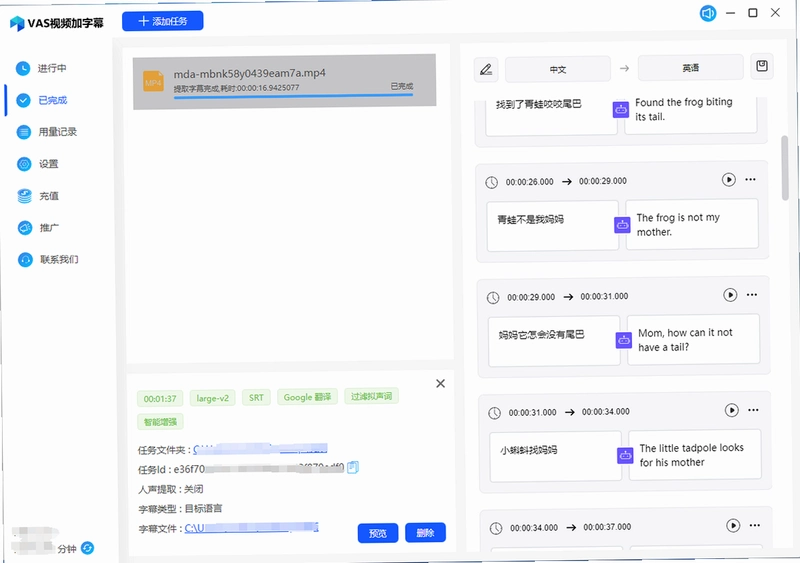Click the large-v2 model tag

tap(212, 398)
